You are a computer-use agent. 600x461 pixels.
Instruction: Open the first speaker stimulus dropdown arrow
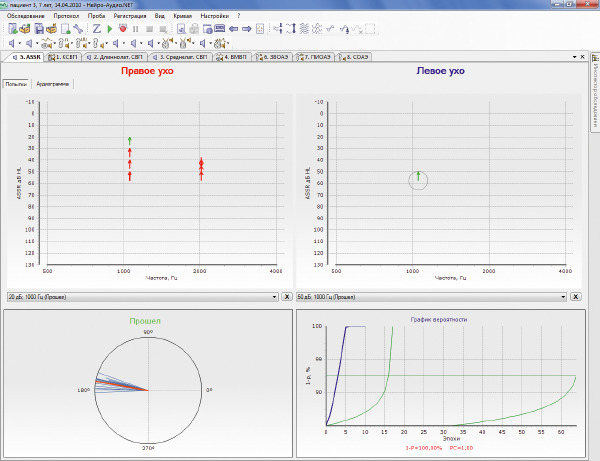pyautogui.click(x=19, y=43)
